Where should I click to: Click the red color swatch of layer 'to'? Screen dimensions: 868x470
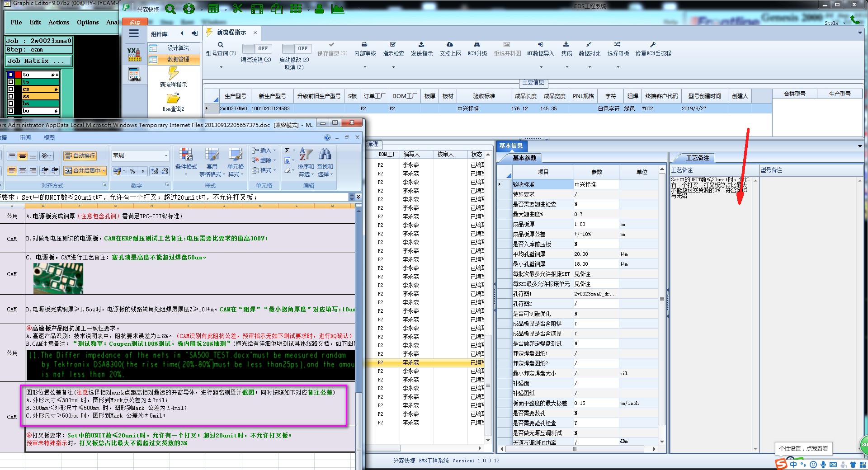[18, 75]
